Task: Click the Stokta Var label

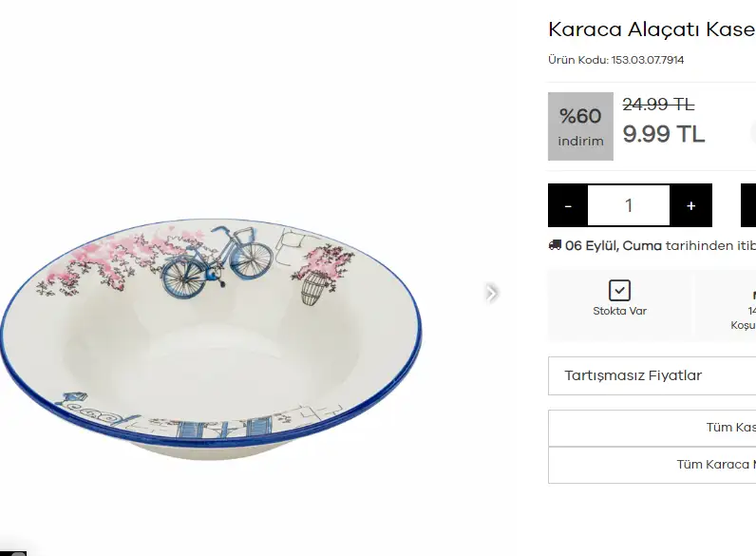Action: point(619,311)
